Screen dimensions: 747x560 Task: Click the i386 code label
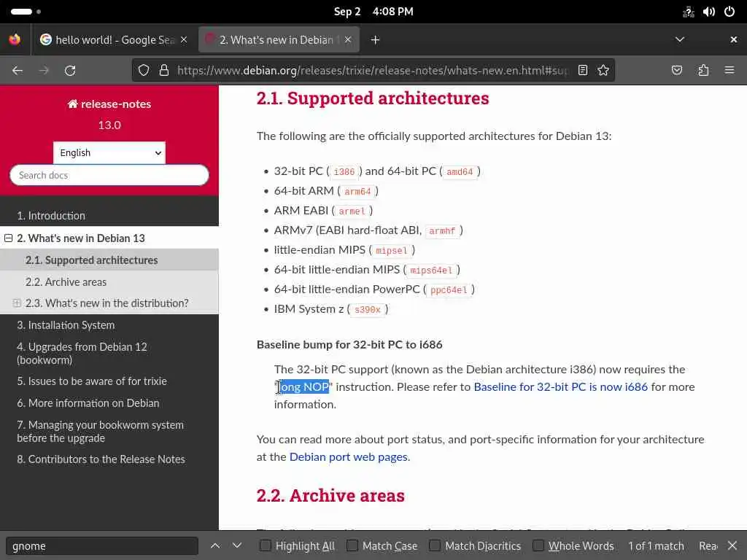click(344, 171)
